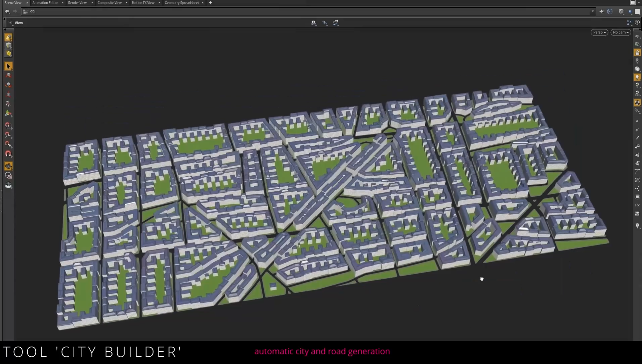Toggle the pin pane icon
642x364 pixels.
[602, 11]
